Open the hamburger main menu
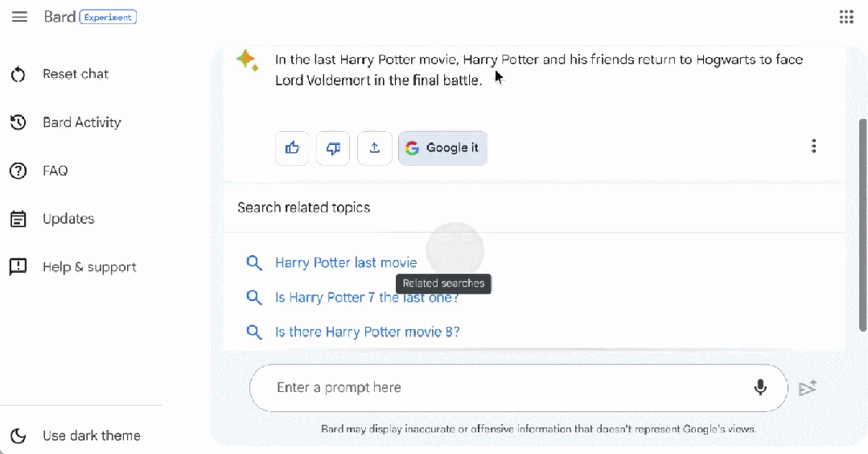Screen dimensions: 868x454 coord(20,17)
